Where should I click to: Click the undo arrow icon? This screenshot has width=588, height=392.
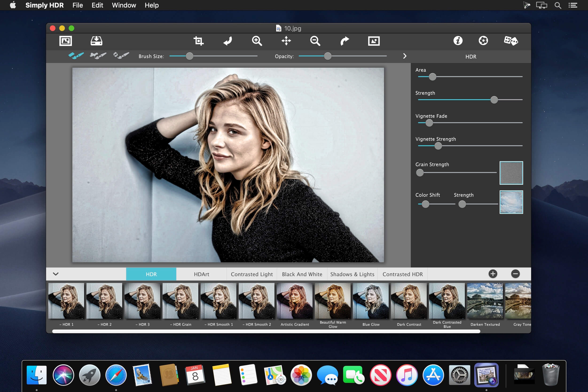click(x=227, y=41)
